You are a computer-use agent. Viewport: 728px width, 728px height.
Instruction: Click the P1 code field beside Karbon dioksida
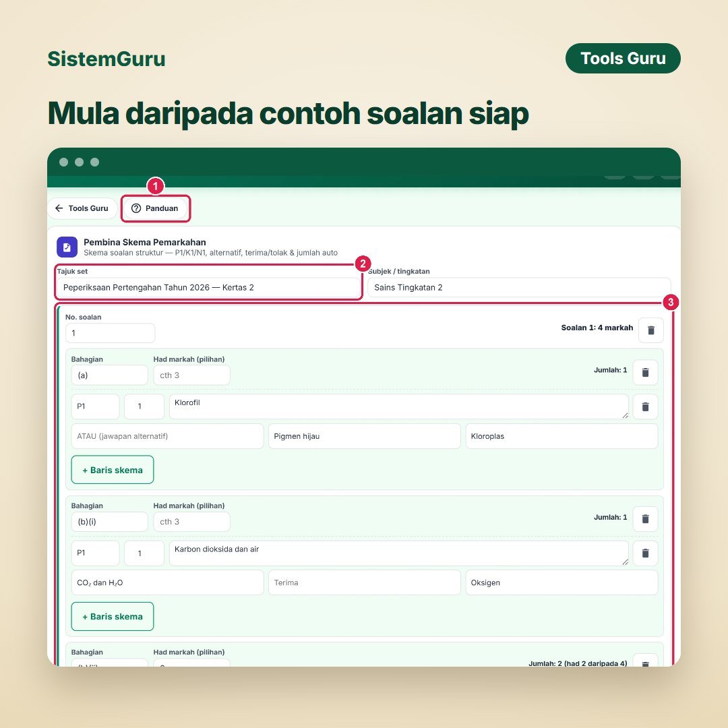click(x=95, y=553)
